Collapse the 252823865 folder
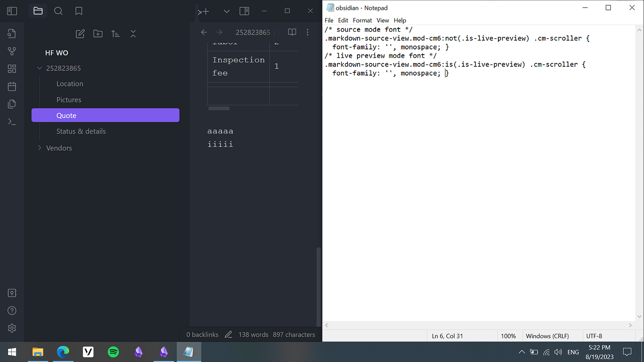 click(x=40, y=68)
